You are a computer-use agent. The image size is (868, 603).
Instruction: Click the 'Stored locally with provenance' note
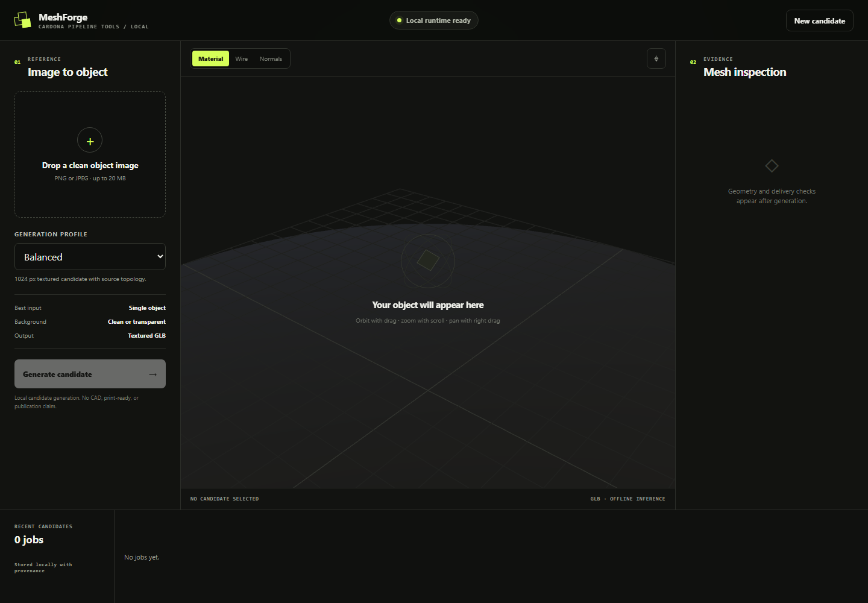coord(43,567)
